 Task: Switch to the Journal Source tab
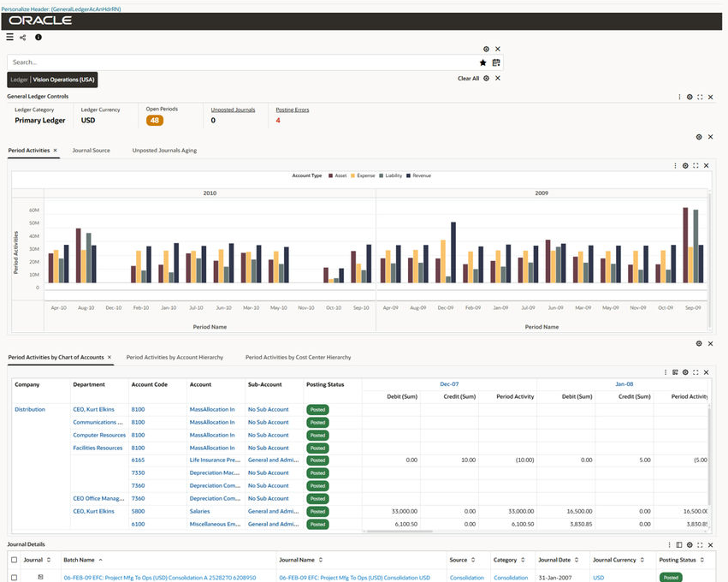click(91, 151)
